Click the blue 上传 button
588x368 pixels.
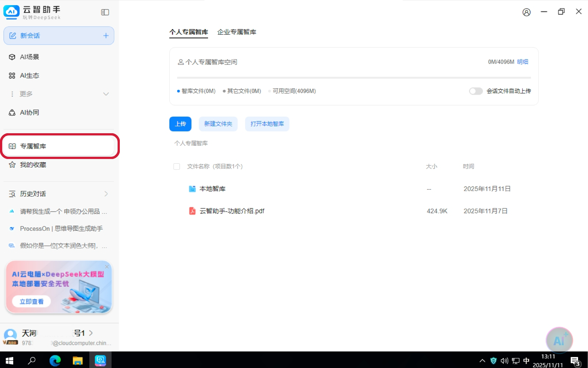[180, 124]
